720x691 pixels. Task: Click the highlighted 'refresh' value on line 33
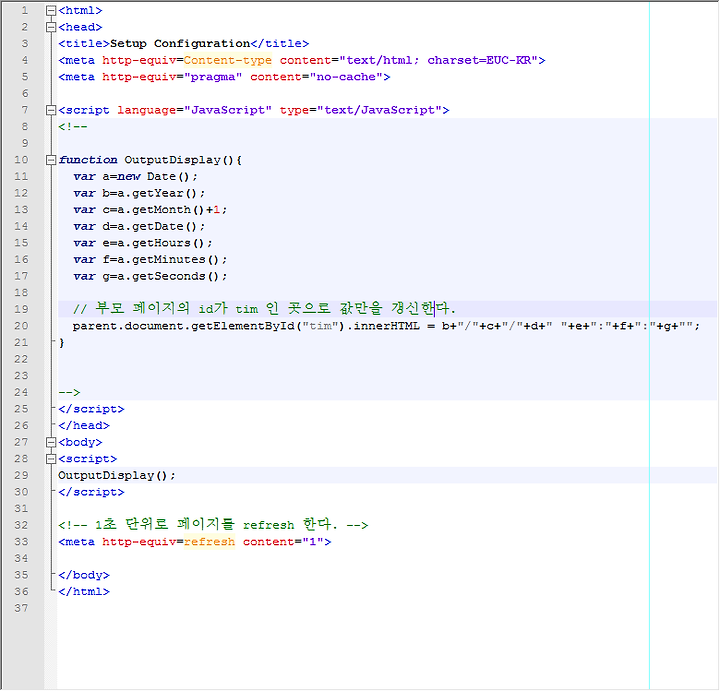(x=209, y=542)
